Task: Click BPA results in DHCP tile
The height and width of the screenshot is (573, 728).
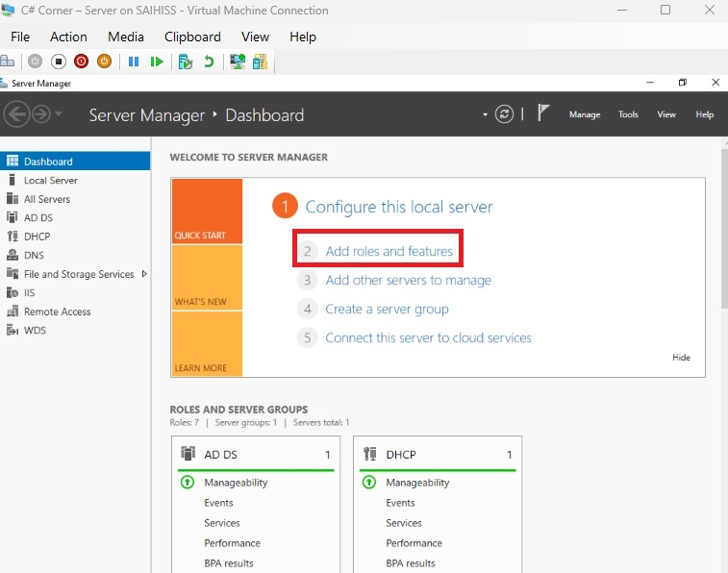Action: pyautogui.click(x=411, y=563)
